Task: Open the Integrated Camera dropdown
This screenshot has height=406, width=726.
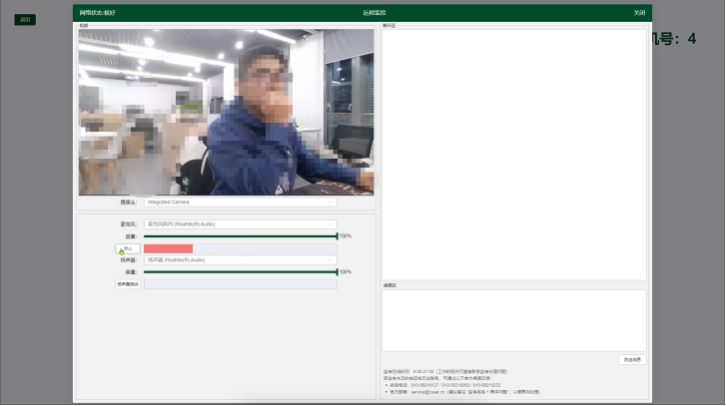Action: click(x=240, y=202)
